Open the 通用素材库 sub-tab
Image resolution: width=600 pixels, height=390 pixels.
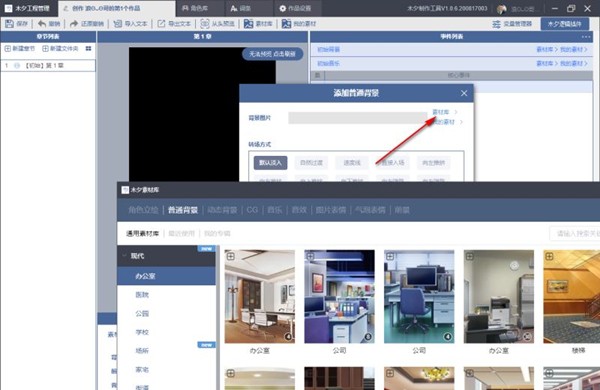click(x=142, y=233)
